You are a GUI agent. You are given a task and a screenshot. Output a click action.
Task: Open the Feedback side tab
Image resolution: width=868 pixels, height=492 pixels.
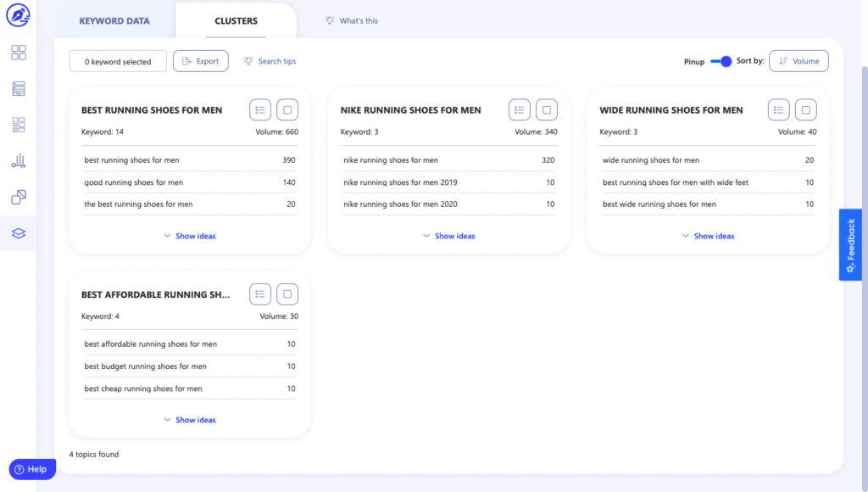[x=850, y=245]
